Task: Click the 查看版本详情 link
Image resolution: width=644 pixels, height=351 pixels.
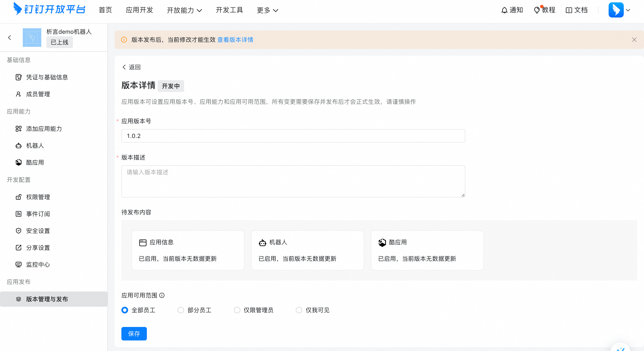Action: click(x=235, y=40)
